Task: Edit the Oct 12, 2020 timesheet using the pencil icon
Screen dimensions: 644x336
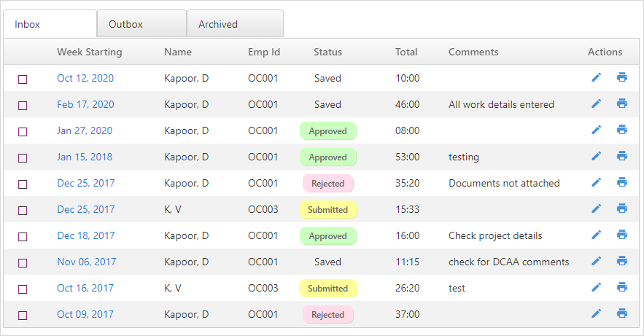Action: point(597,77)
